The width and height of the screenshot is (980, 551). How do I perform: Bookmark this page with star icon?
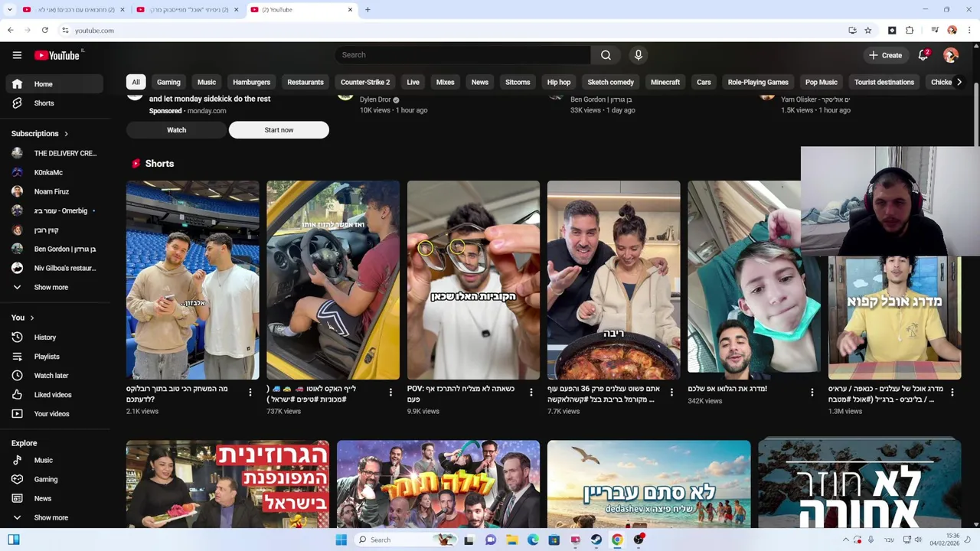tap(867, 31)
